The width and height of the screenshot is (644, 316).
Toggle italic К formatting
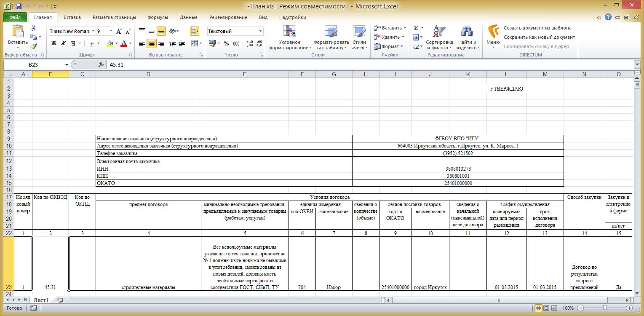63,43
